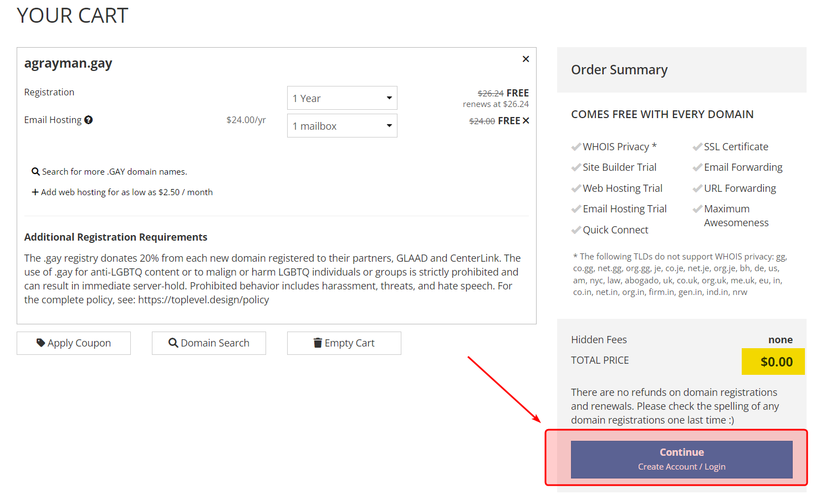Image resolution: width=821 pixels, height=504 pixels.
Task: Remove agrayman.gay domain from cart
Action: (526, 59)
